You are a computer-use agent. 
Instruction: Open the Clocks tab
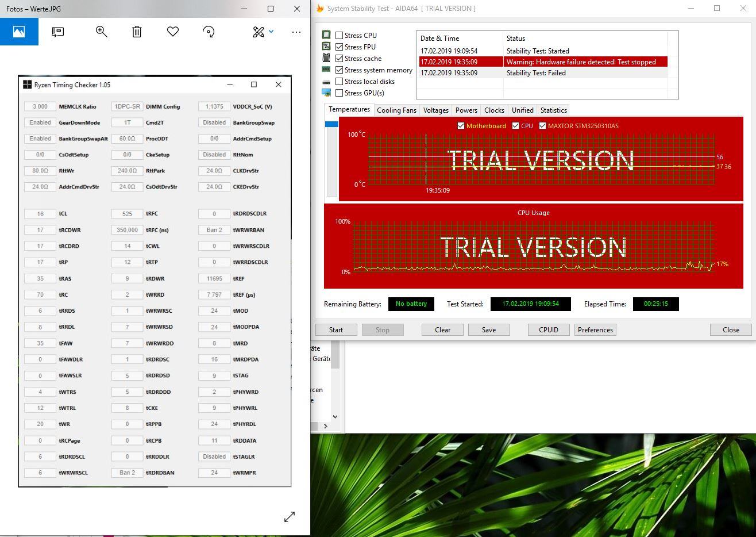tap(494, 110)
